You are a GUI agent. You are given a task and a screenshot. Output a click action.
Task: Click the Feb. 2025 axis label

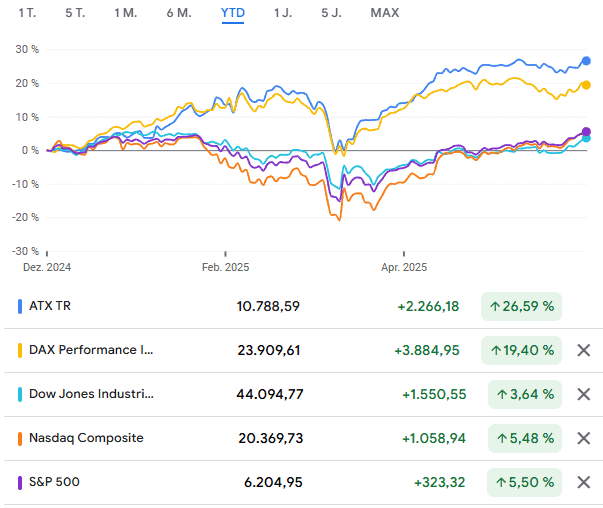tap(225, 267)
